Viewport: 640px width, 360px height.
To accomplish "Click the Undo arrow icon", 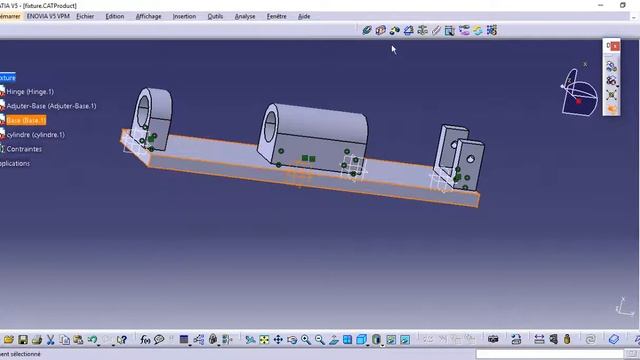I will [x=92, y=340].
